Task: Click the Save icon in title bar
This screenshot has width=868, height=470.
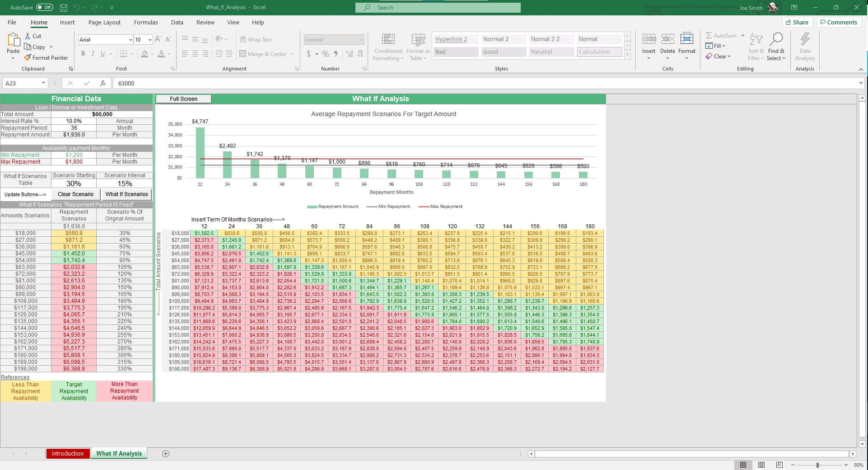Action: pyautogui.click(x=64, y=8)
